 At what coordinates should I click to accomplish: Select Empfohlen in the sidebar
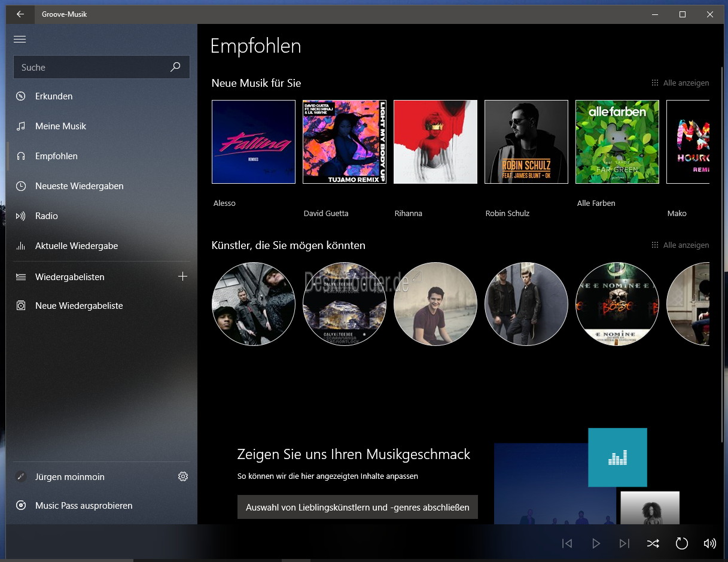102,156
